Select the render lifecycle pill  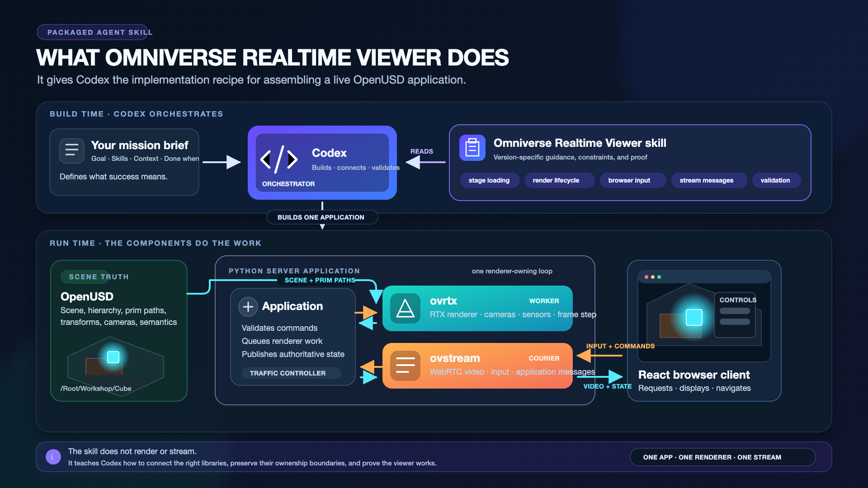pos(559,180)
